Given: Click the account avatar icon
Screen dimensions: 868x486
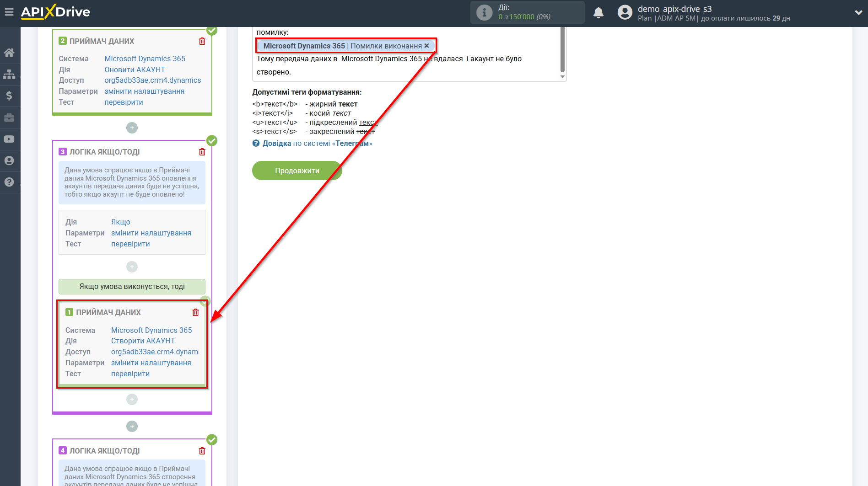Looking at the screenshot, I should pyautogui.click(x=625, y=12).
